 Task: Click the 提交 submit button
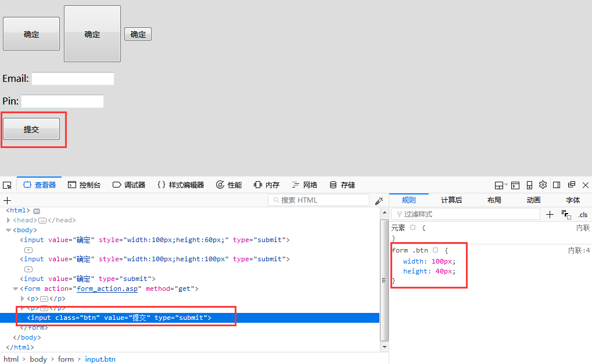(31, 129)
